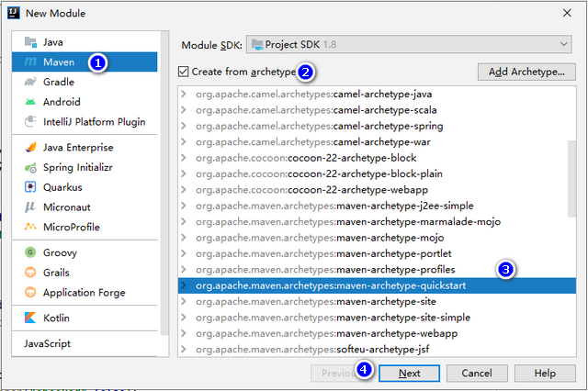Cancel the New Module dialog
The height and width of the screenshot is (391, 588).
pos(477,374)
